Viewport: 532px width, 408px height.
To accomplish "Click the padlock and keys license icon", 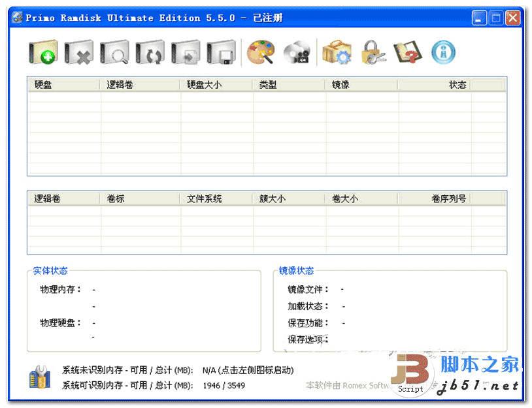I will point(373,52).
